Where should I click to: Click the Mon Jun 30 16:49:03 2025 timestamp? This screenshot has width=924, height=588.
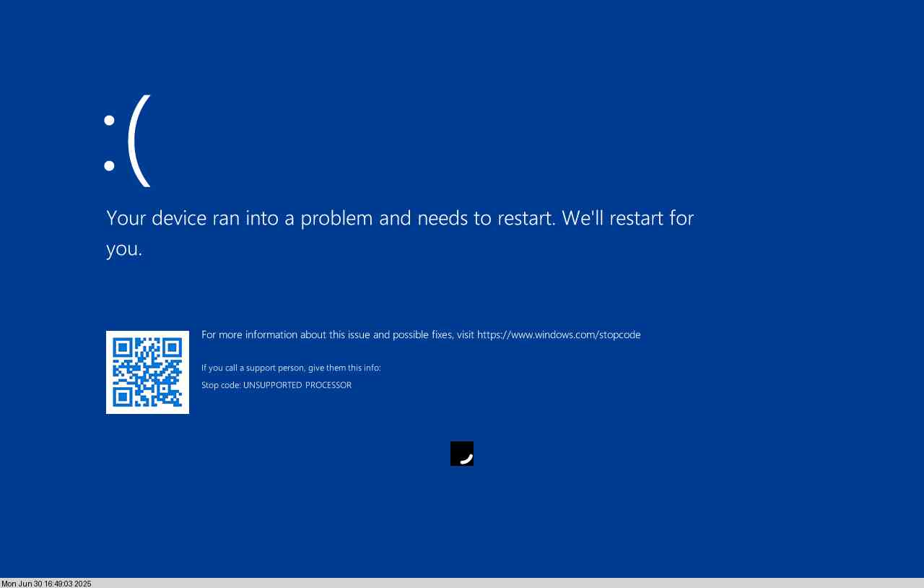pos(46,584)
